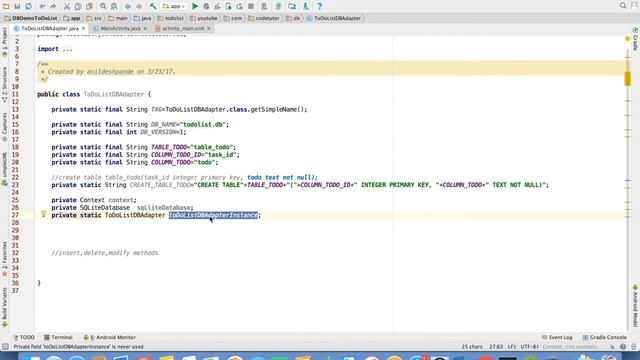Open Search Everywhere magnifier at top right

coord(623,6)
